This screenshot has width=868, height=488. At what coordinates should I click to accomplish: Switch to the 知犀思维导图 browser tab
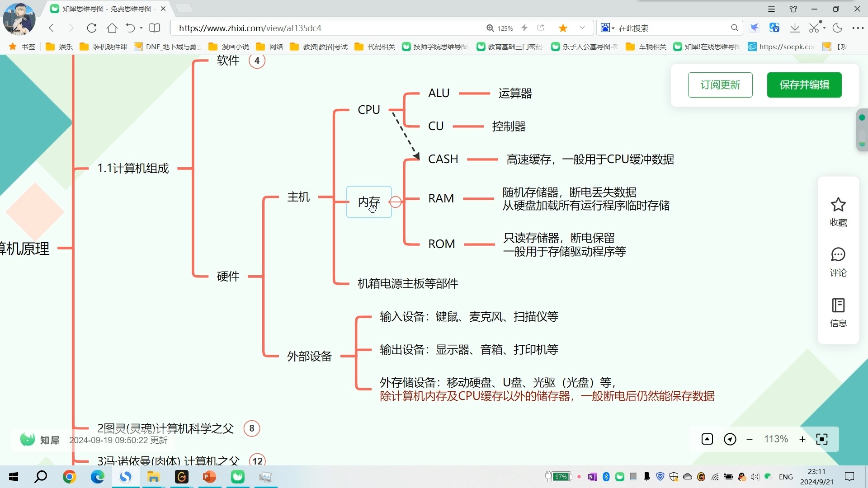(104, 9)
